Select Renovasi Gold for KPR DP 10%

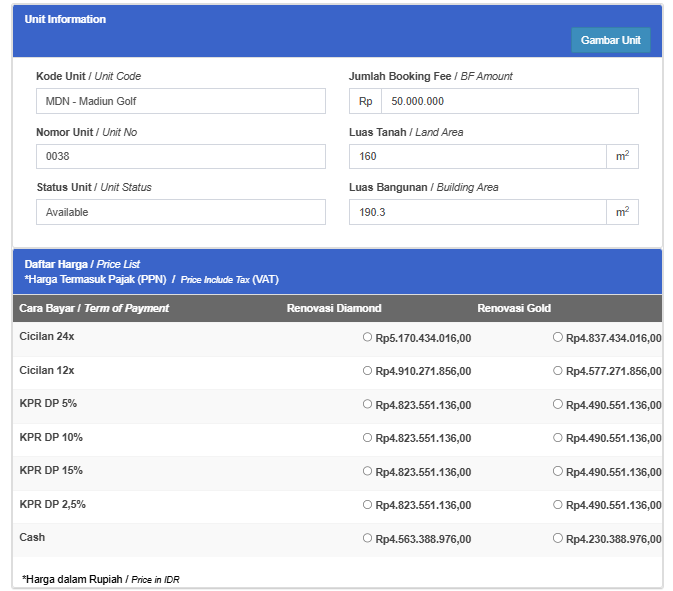[558, 437]
